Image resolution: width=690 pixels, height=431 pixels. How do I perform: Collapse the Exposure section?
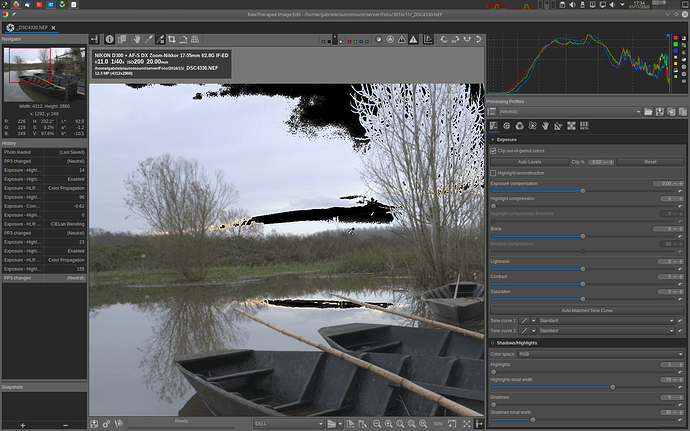tap(493, 139)
